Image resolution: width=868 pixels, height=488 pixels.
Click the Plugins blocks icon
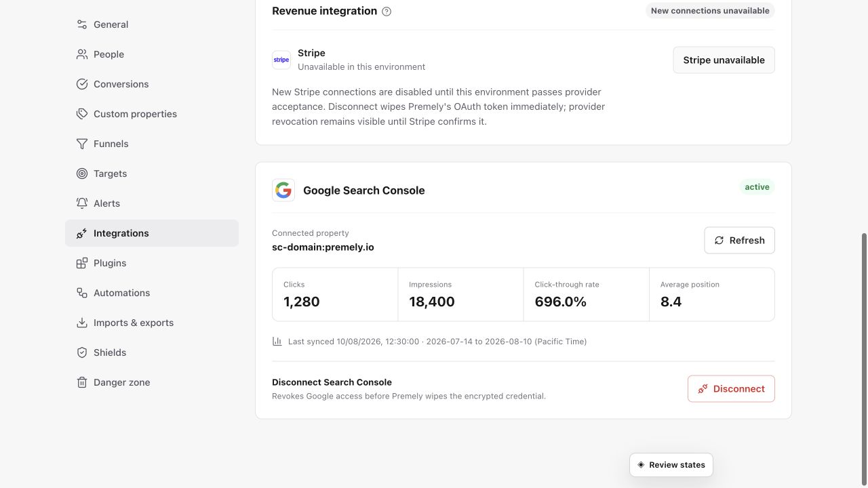point(82,263)
